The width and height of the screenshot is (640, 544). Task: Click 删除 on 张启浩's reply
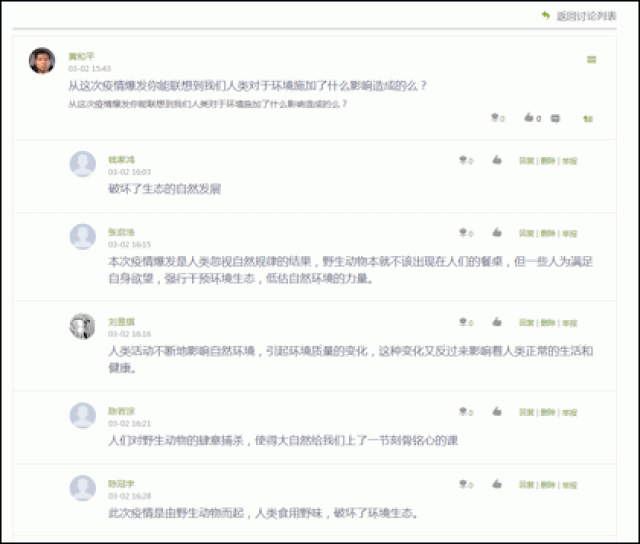click(x=548, y=234)
